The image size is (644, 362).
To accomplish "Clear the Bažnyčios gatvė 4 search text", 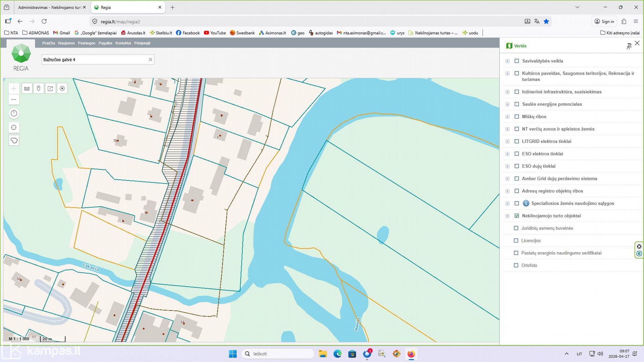I will (x=150, y=60).
